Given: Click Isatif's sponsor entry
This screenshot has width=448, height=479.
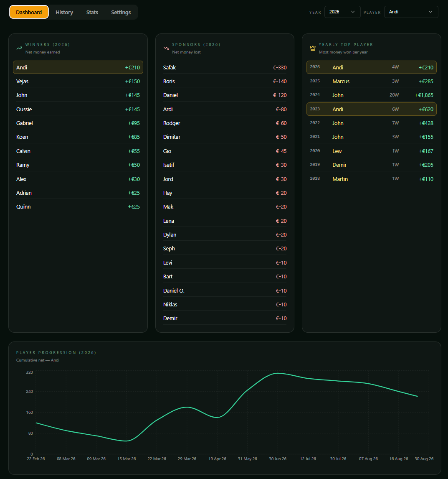Looking at the screenshot, I should (x=225, y=165).
